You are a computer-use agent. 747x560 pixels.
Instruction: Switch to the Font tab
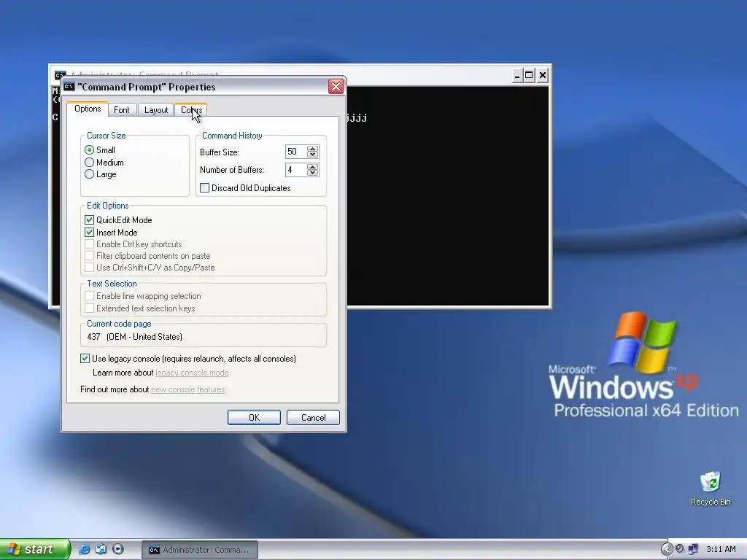tap(122, 110)
